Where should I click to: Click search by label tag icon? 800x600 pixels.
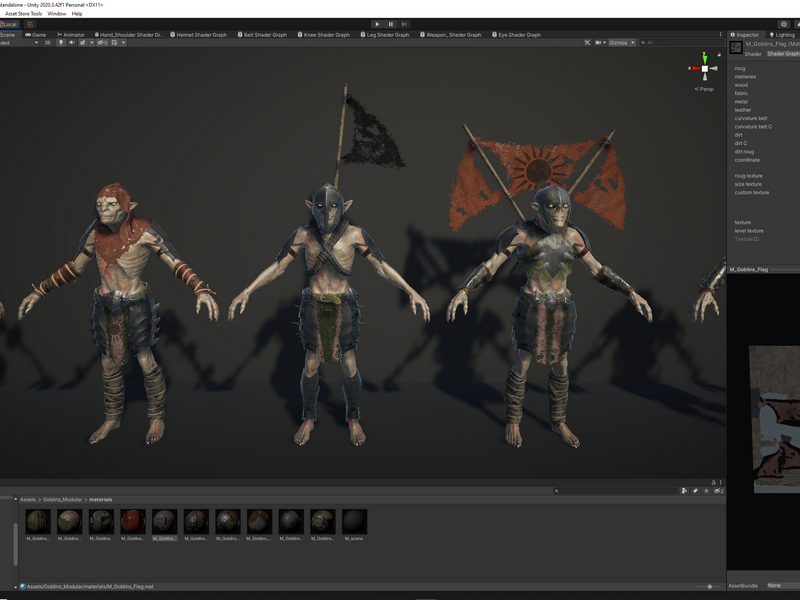point(695,491)
